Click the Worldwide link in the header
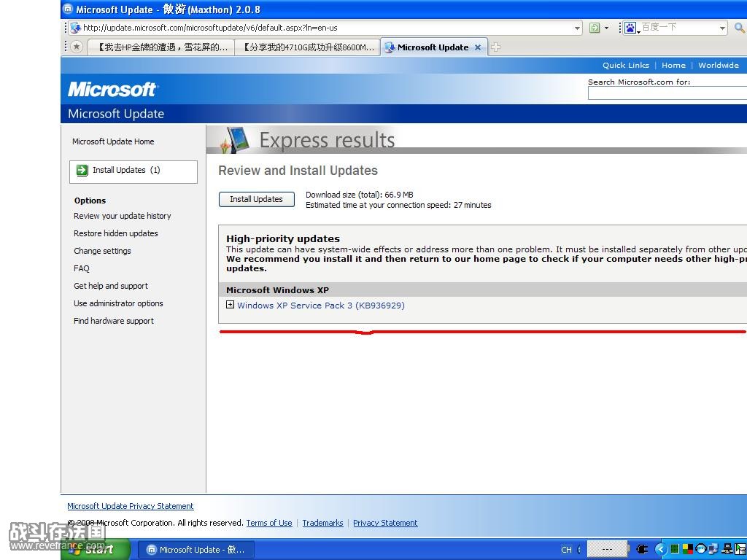 click(x=719, y=65)
